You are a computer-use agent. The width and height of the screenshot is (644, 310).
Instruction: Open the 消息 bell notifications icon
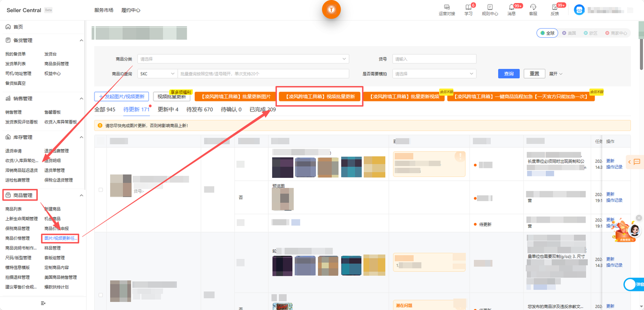(x=511, y=7)
